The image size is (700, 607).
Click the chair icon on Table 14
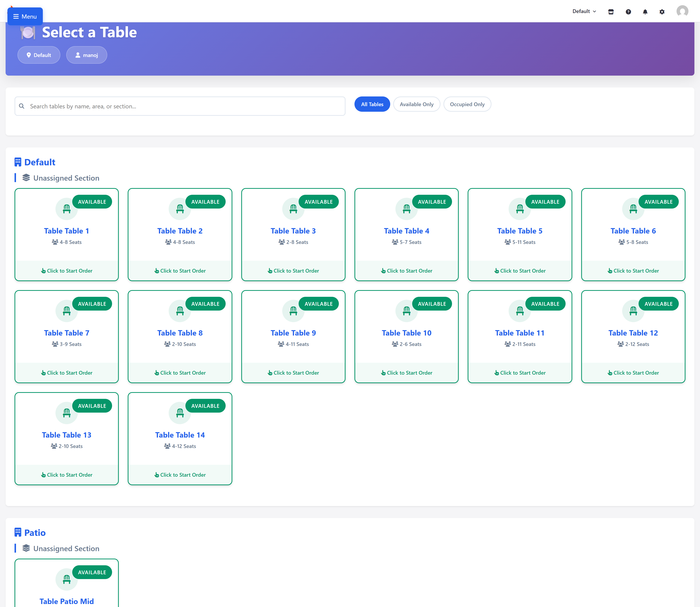(180, 413)
